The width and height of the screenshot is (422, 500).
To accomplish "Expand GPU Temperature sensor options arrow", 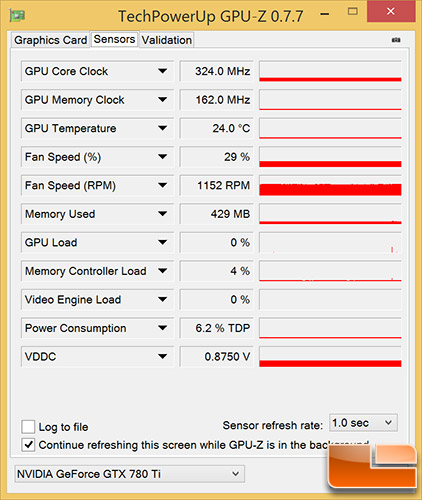I will point(163,128).
